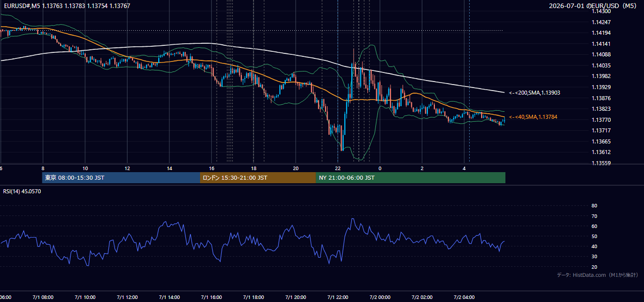Screen dimensions: 644x302
Task: Click hour label 16 under price chart
Action: [212, 169]
